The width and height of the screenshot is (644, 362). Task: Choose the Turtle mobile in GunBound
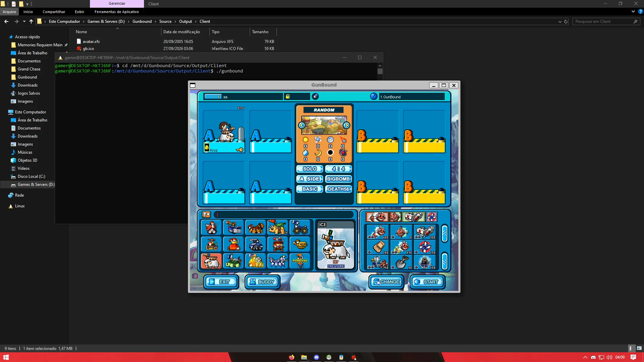point(234,261)
